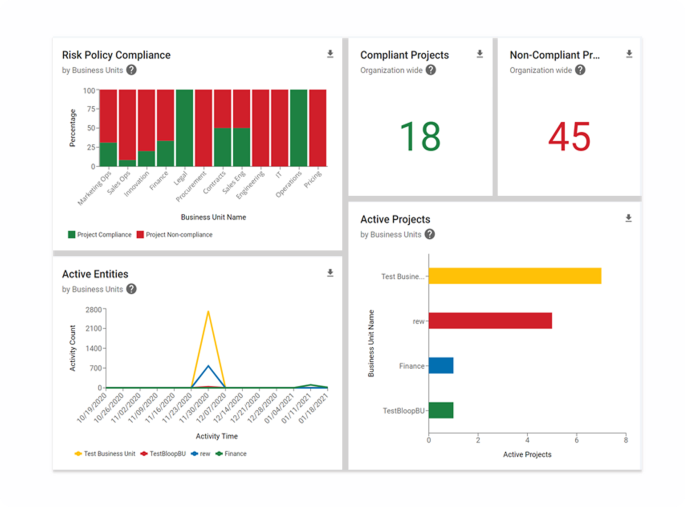Open help for Risk Policy Compliance

[x=131, y=70]
